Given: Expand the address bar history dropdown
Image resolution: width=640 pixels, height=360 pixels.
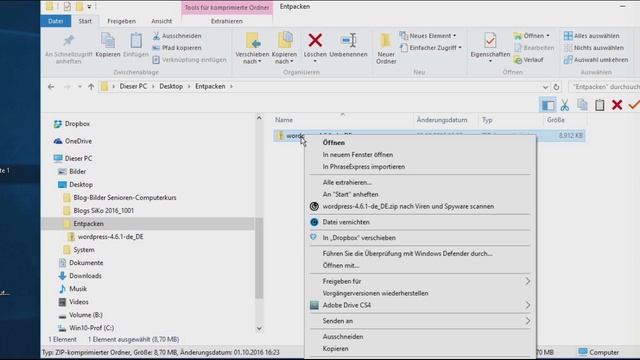Looking at the screenshot, I should [545, 87].
